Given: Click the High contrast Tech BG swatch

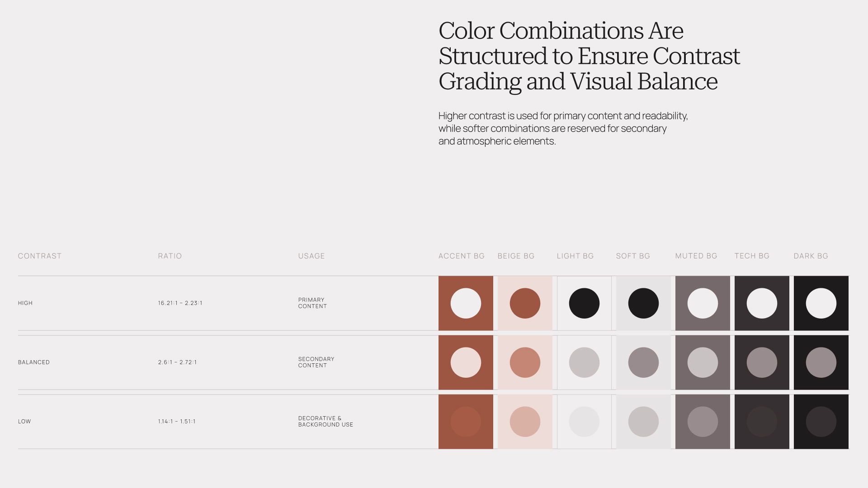Looking at the screenshot, I should click(x=762, y=303).
